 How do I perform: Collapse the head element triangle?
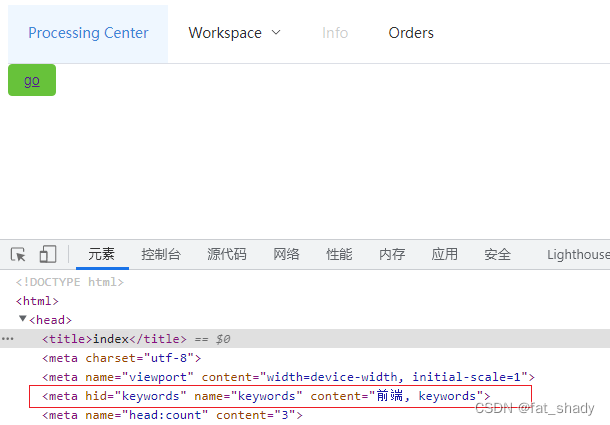(22, 319)
